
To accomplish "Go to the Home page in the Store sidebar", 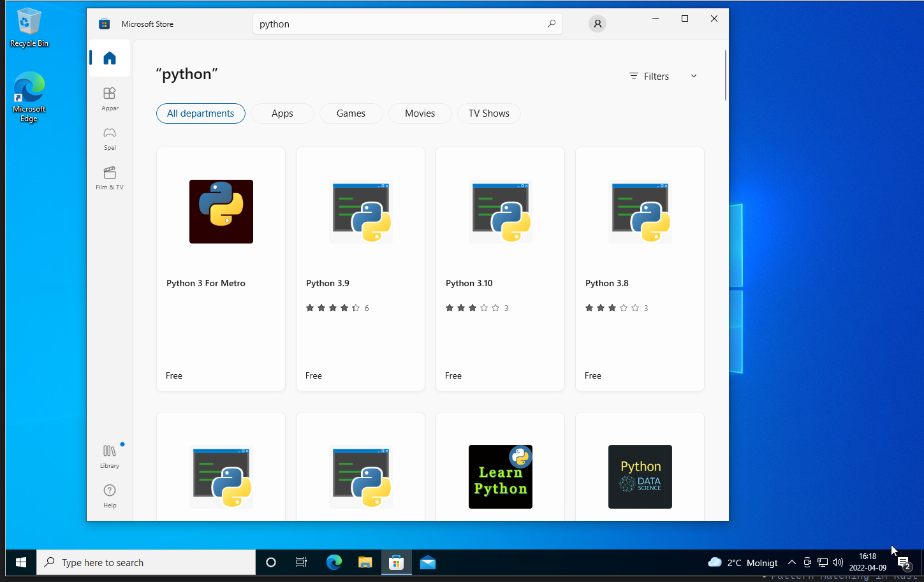I will [x=110, y=58].
